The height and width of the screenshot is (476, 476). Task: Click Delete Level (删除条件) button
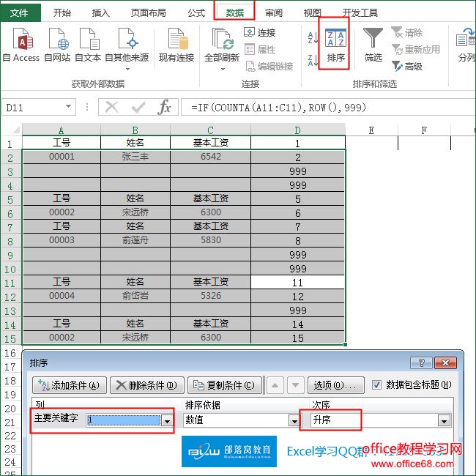click(147, 385)
